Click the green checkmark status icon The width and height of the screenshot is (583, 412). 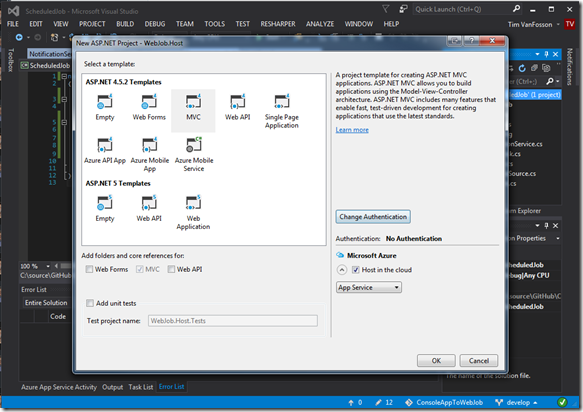tap(562, 402)
